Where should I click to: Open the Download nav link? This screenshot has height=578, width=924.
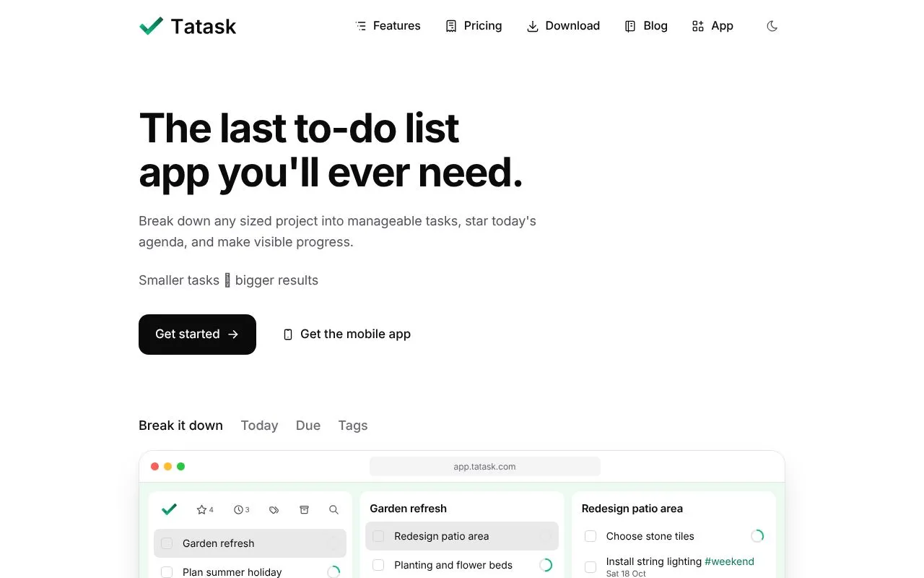click(x=563, y=26)
